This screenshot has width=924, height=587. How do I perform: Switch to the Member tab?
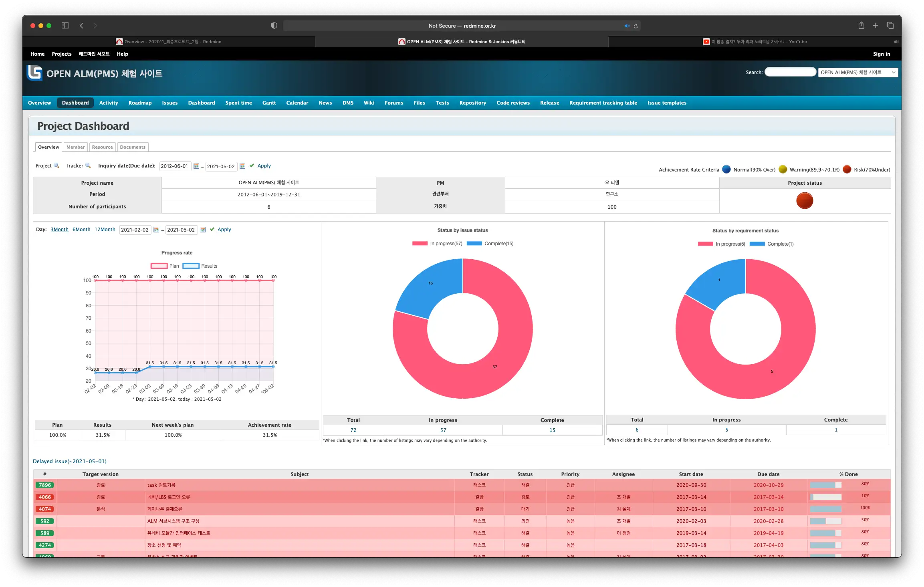pyautogui.click(x=75, y=147)
